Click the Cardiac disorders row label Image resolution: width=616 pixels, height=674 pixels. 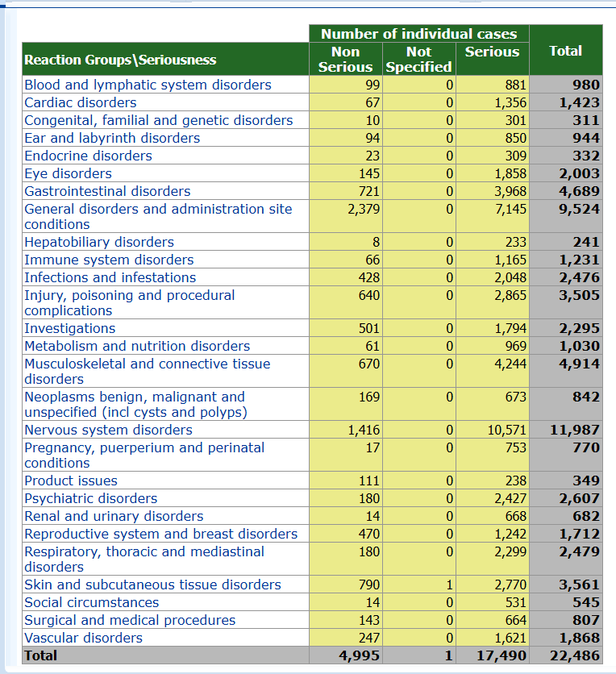[81, 102]
